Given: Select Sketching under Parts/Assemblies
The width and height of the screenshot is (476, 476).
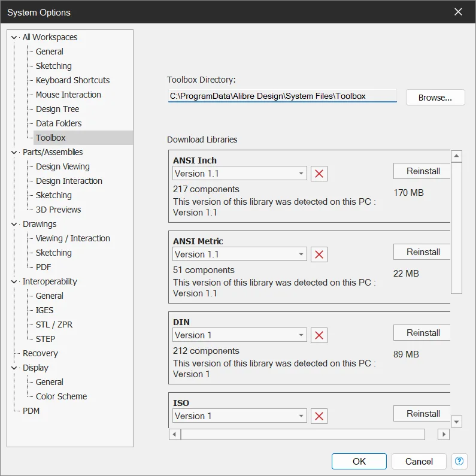Looking at the screenshot, I should 54,195.
